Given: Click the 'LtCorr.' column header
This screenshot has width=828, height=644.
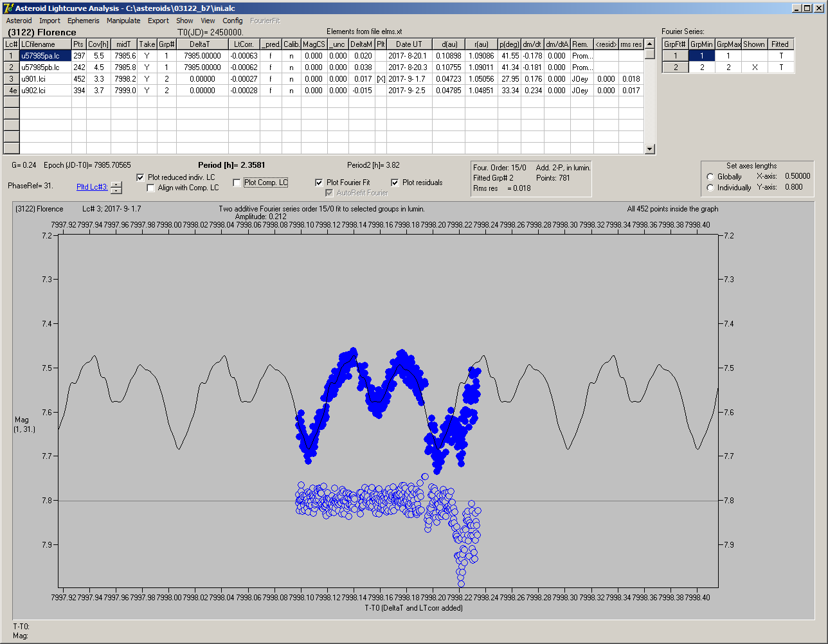Looking at the screenshot, I should click(x=244, y=44).
